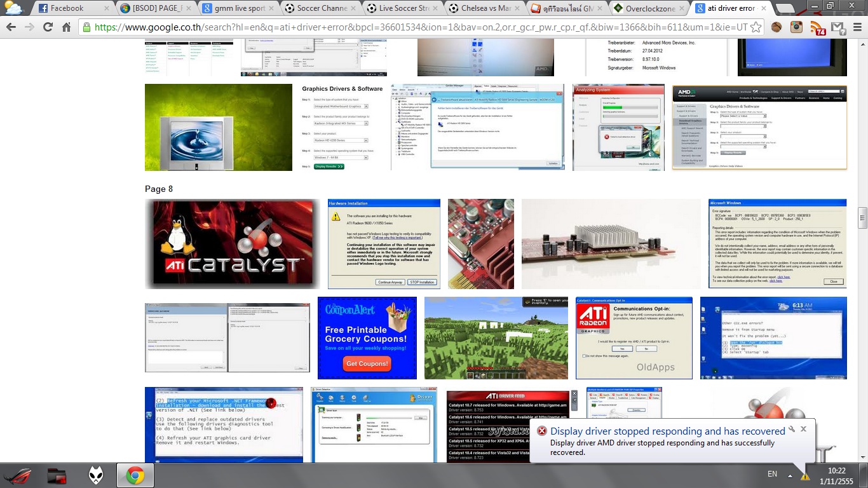Bookmark this page with the star icon
The height and width of the screenshot is (488, 868).
[x=756, y=27]
